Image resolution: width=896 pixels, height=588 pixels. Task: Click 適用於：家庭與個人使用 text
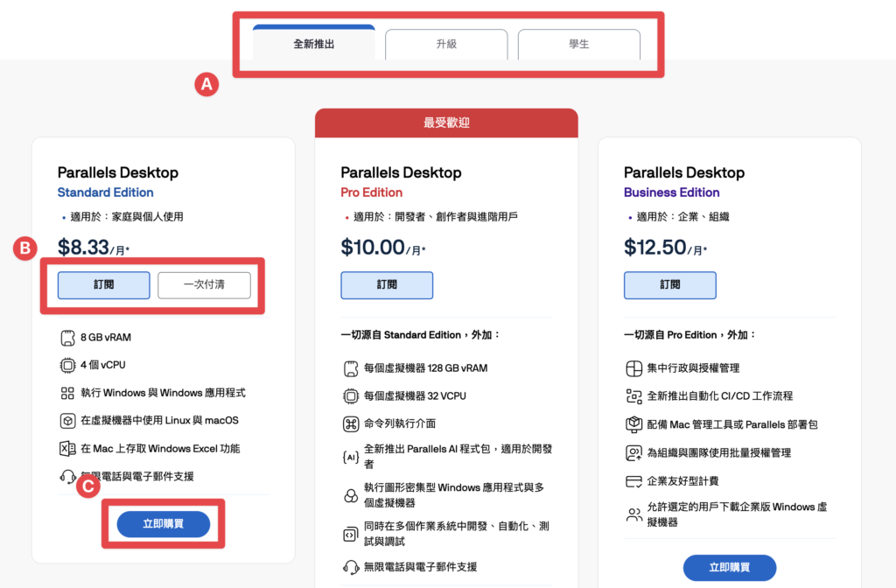(x=127, y=217)
